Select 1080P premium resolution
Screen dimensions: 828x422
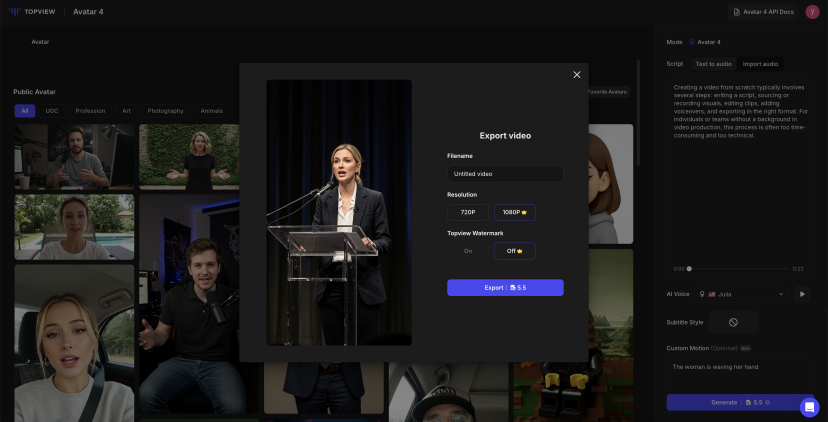[x=514, y=212]
